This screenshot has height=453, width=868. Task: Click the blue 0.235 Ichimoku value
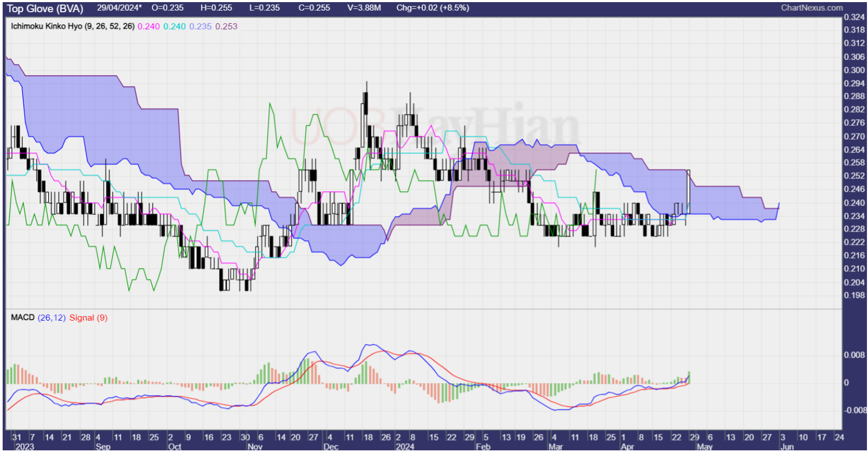click(201, 26)
